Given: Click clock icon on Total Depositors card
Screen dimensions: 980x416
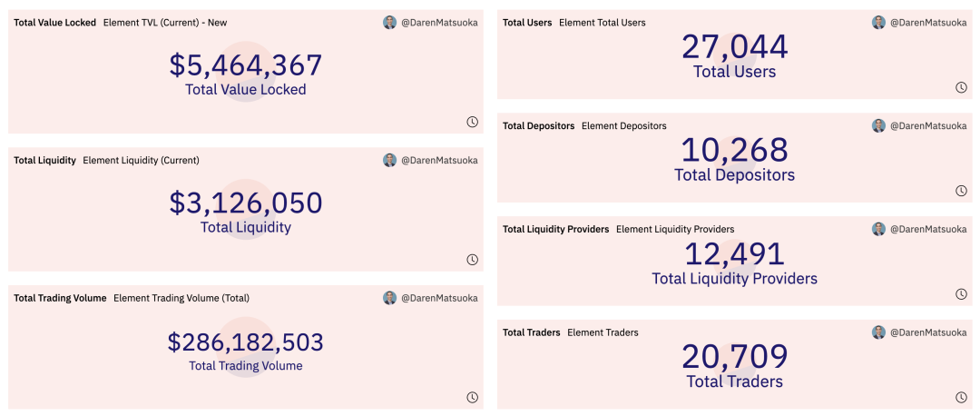Looking at the screenshot, I should (961, 191).
